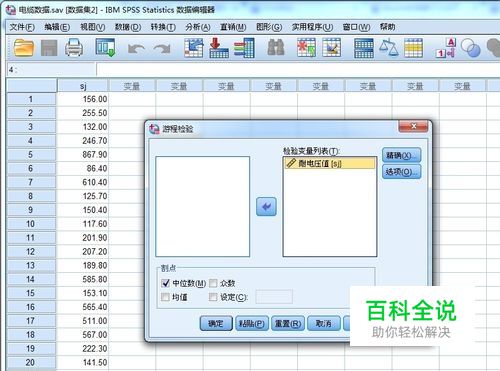Open the Variables info icon
The width and height of the screenshot is (500, 371).
[x=244, y=48]
